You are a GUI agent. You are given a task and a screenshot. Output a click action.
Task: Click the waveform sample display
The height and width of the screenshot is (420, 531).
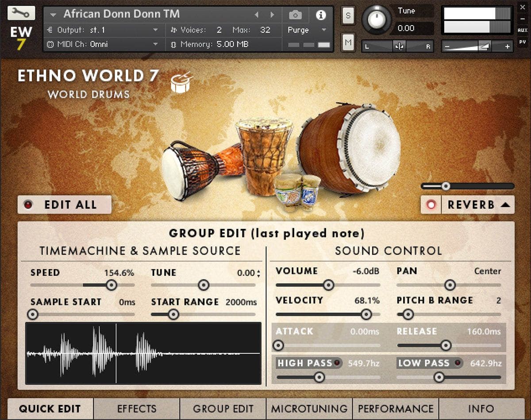coord(143,353)
